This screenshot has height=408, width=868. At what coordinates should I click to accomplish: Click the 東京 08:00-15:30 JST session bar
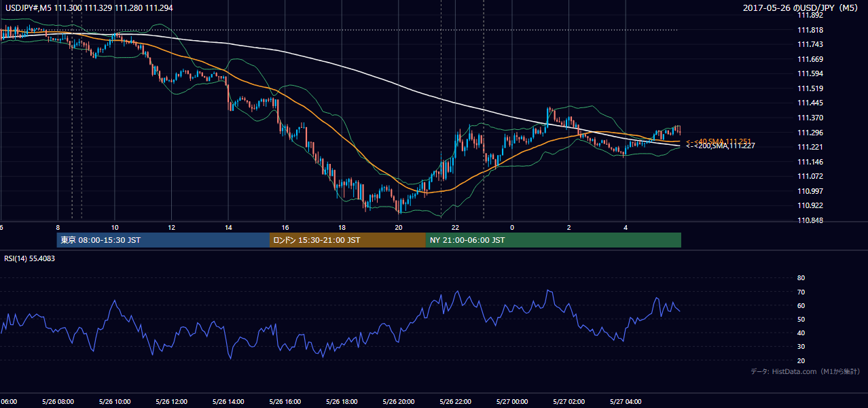[163, 240]
